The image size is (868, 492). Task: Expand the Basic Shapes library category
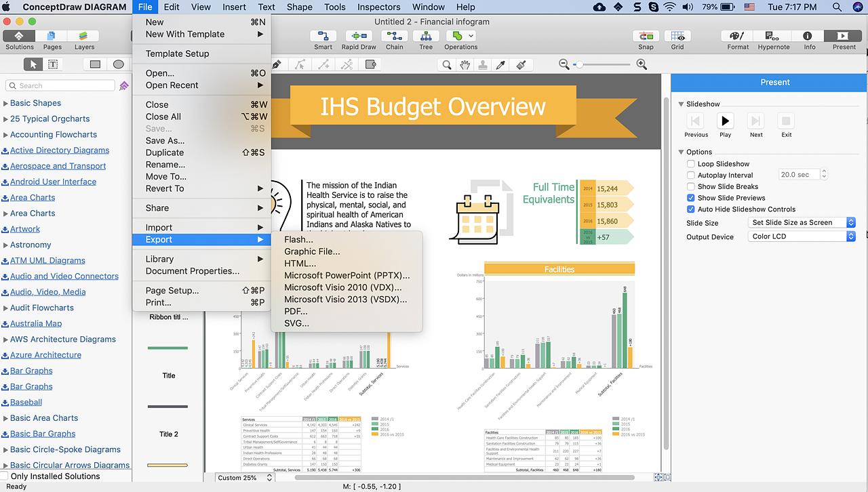click(35, 103)
